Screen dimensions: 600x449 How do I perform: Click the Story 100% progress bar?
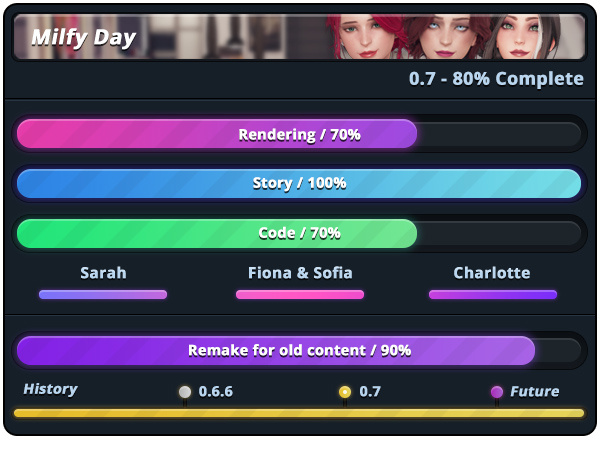pos(299,183)
